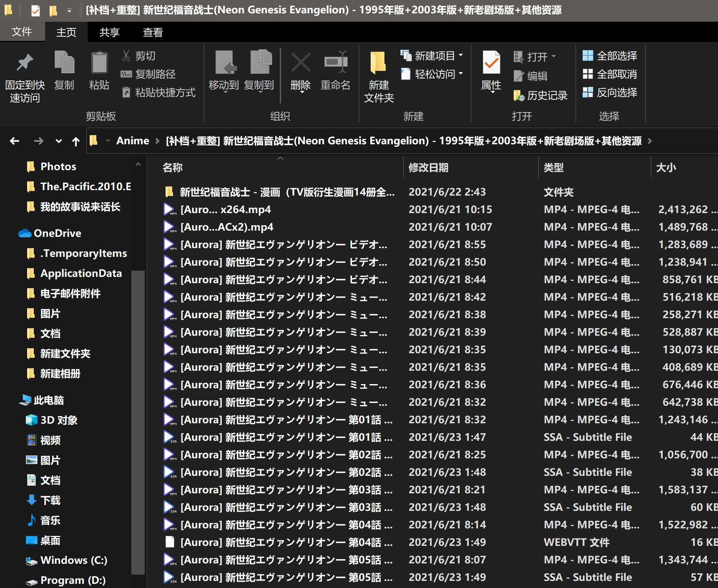Create a new folder
Viewport: 718px width, 588px height.
click(379, 78)
